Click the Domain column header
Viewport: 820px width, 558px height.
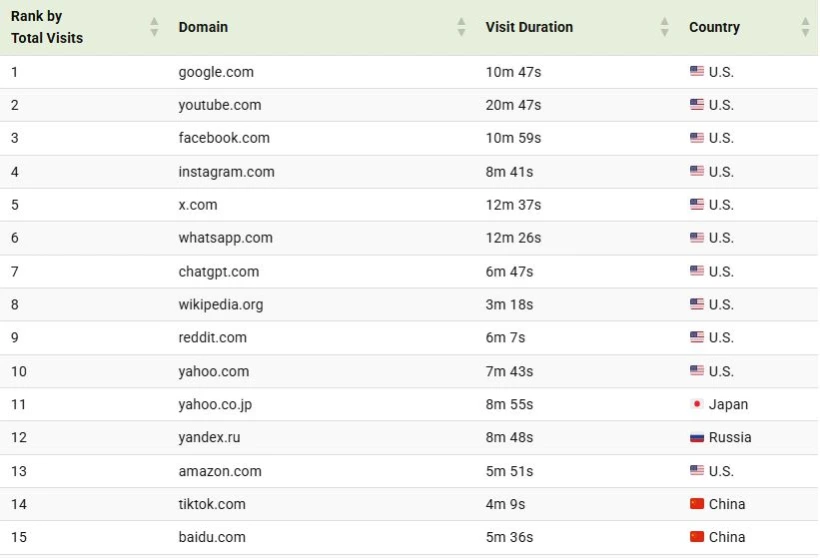coord(203,27)
